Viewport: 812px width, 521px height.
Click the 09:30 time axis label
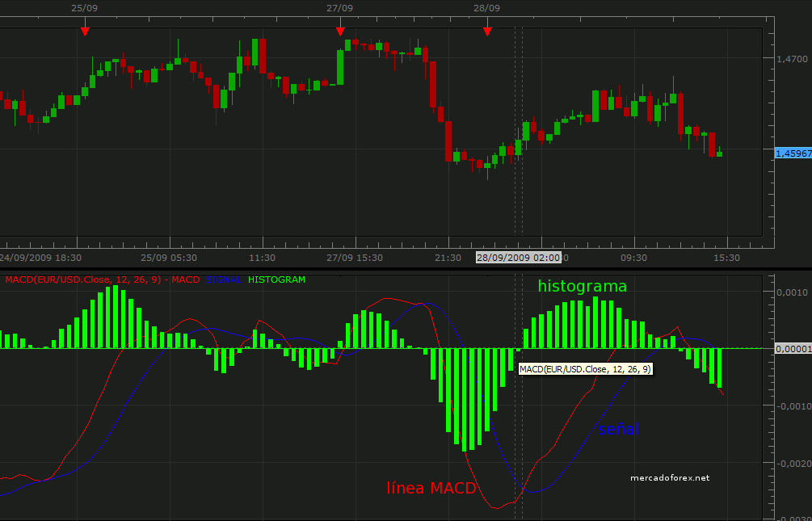pyautogui.click(x=634, y=258)
